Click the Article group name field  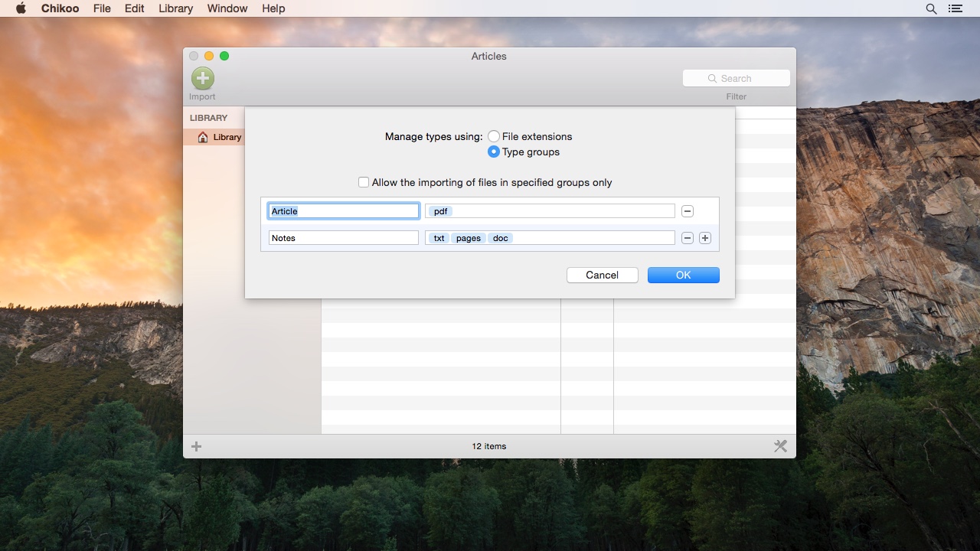coord(343,211)
